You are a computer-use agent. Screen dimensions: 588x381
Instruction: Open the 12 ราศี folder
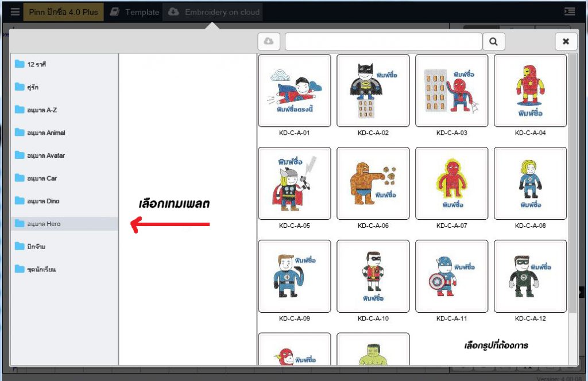point(64,64)
